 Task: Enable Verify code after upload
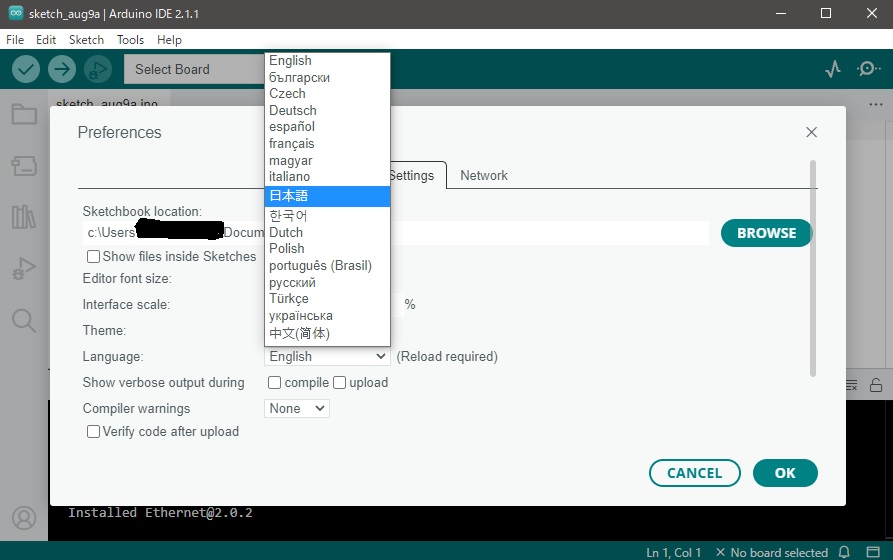pos(93,432)
